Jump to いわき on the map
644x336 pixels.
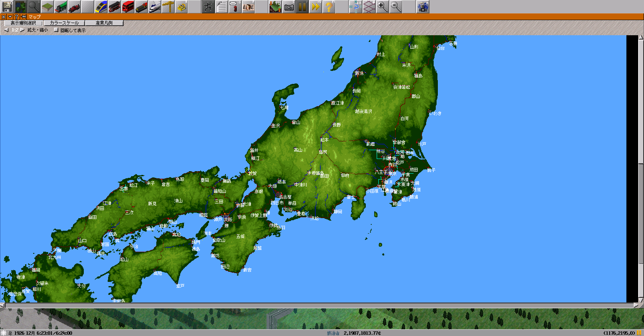pos(435,113)
